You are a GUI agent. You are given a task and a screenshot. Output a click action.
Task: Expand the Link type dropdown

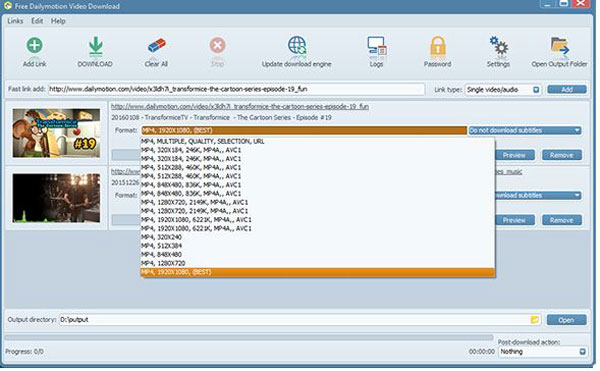point(536,90)
